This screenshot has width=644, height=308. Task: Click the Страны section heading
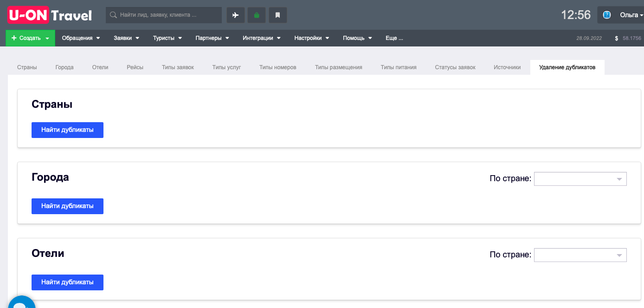[52, 104]
